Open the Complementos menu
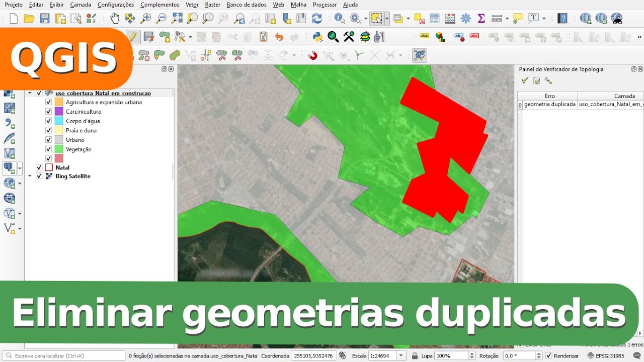The height and width of the screenshot is (362, 644). click(x=159, y=5)
